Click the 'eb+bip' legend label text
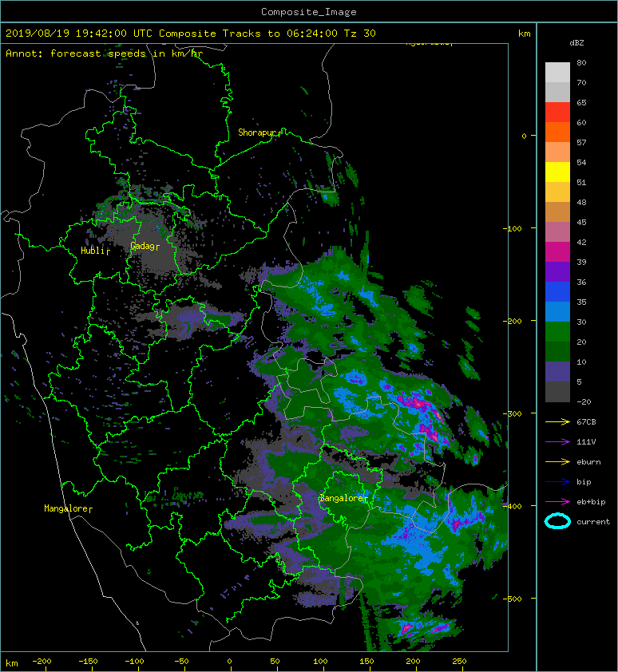The height and width of the screenshot is (672, 618). (591, 501)
